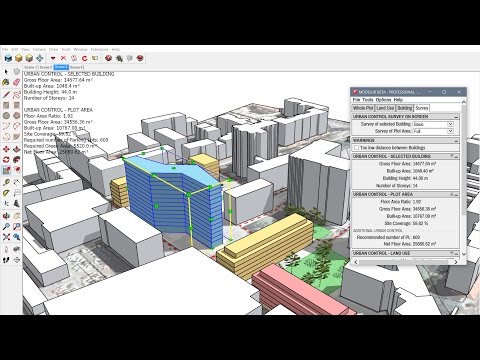Select the Offset tool

(x=17, y=170)
